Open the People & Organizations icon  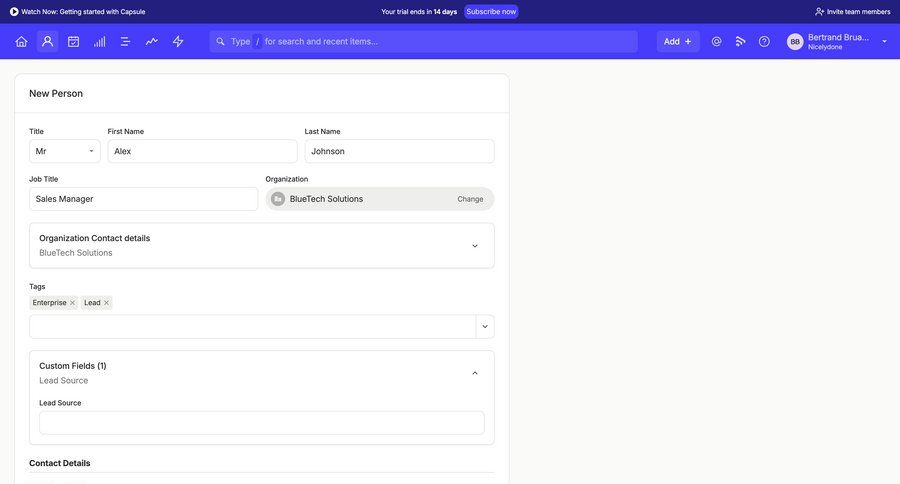(x=47, y=41)
